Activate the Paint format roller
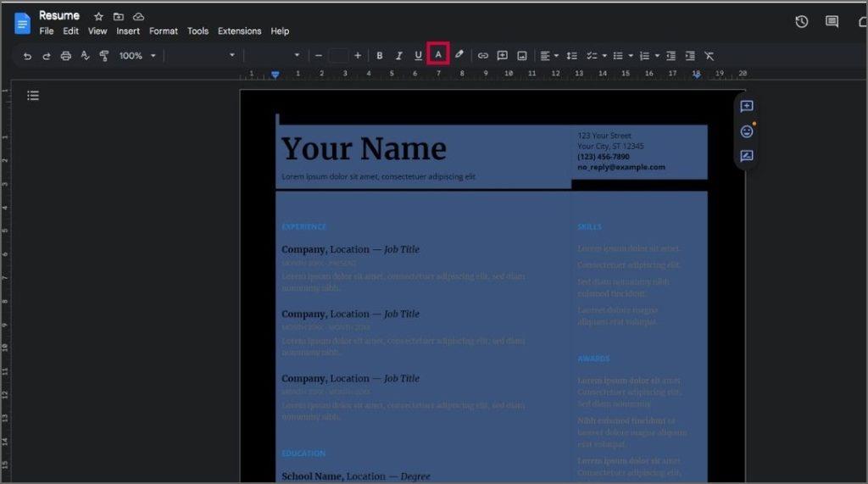Image resolution: width=868 pixels, height=484 pixels. coord(104,55)
